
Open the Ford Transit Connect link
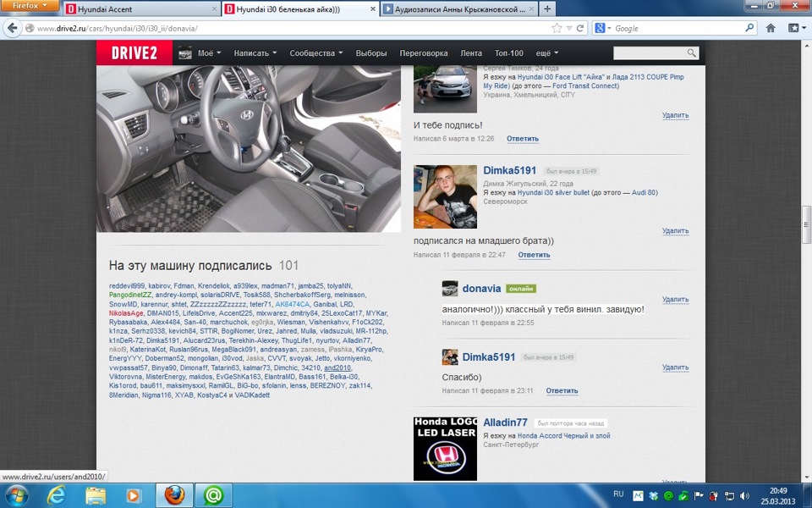click(x=585, y=86)
